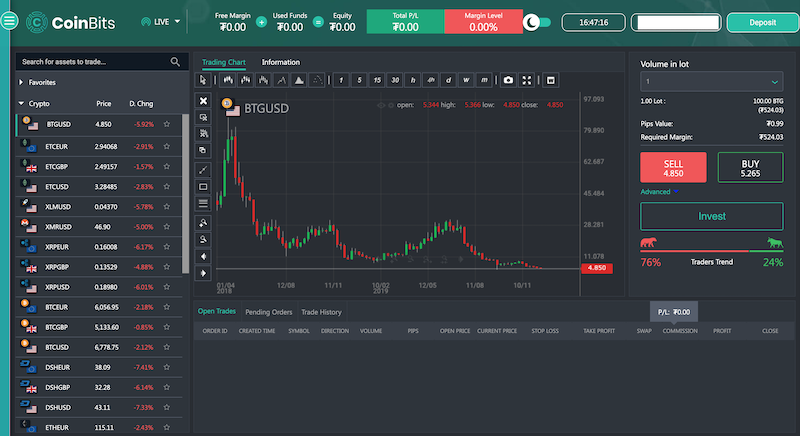Image resolution: width=800 pixels, height=436 pixels.
Task: Set chart timeframe to 5 minutes
Action: (359, 80)
